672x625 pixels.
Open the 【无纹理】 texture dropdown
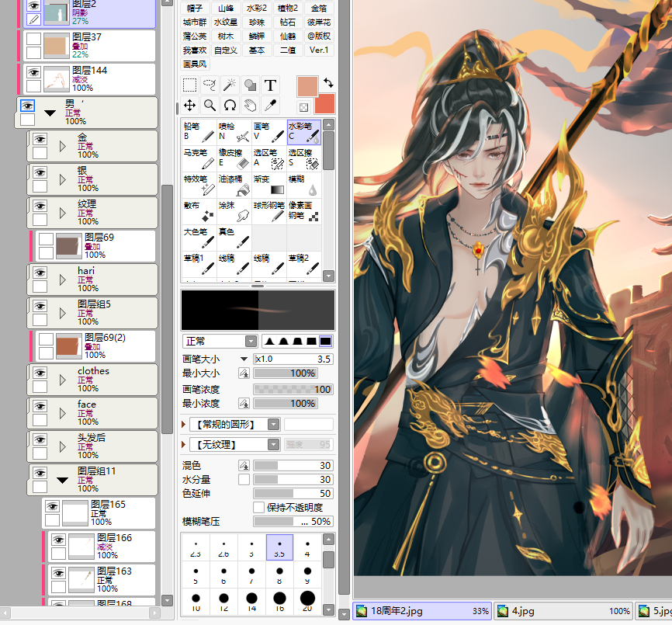tap(273, 445)
